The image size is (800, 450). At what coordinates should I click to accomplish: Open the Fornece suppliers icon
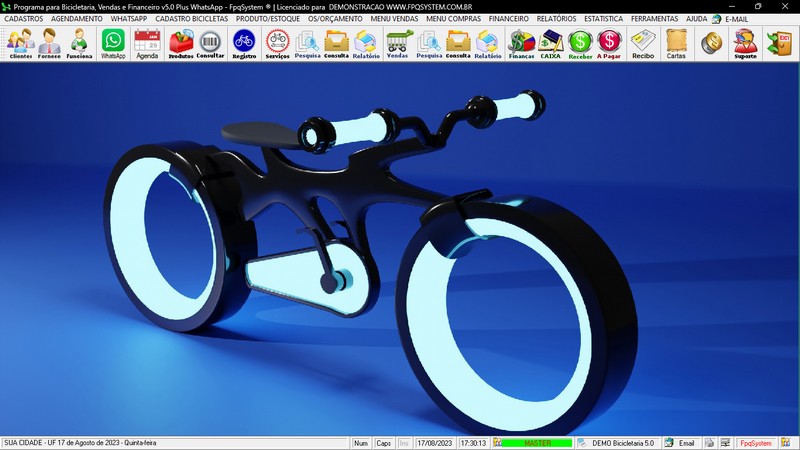[x=49, y=44]
